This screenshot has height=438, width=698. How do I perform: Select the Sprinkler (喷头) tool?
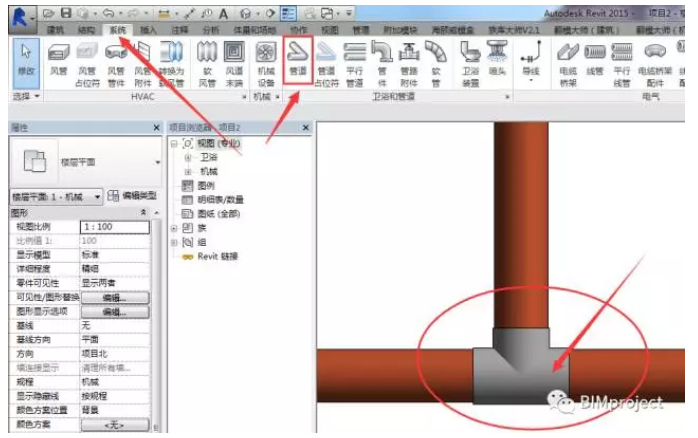click(x=497, y=58)
